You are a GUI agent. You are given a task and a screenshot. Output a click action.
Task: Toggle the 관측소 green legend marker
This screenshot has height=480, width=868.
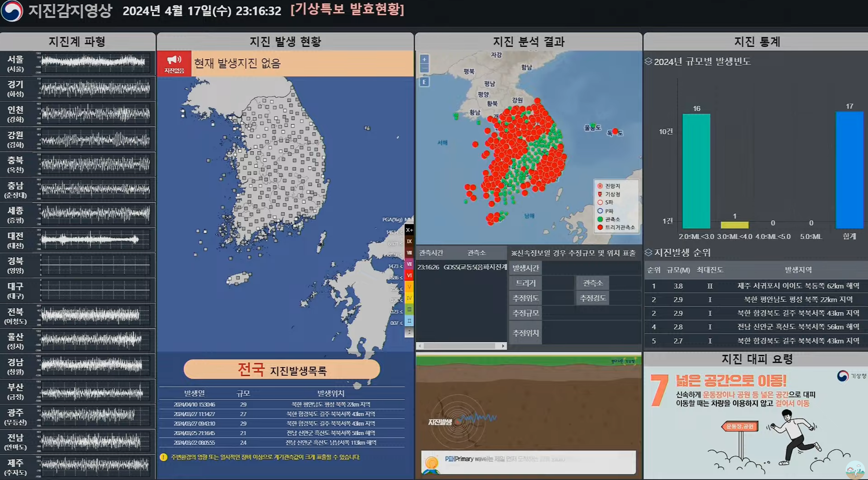point(600,219)
